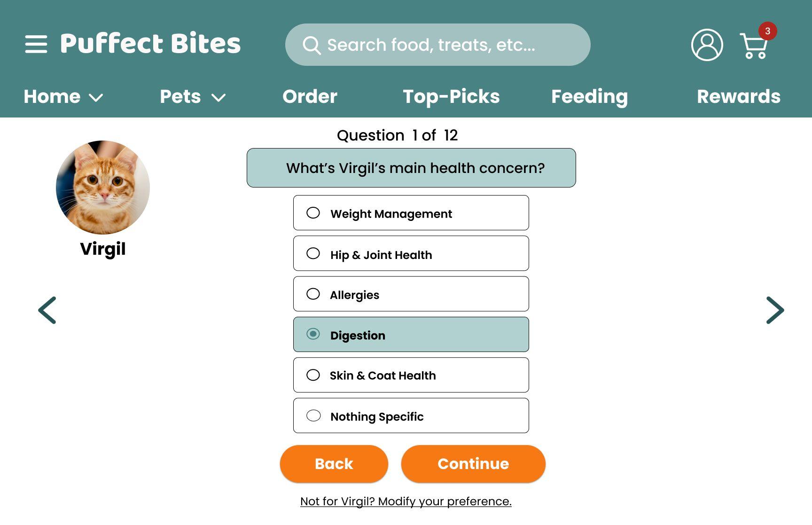
Task: Open the shopping cart icon
Action: coord(754,46)
